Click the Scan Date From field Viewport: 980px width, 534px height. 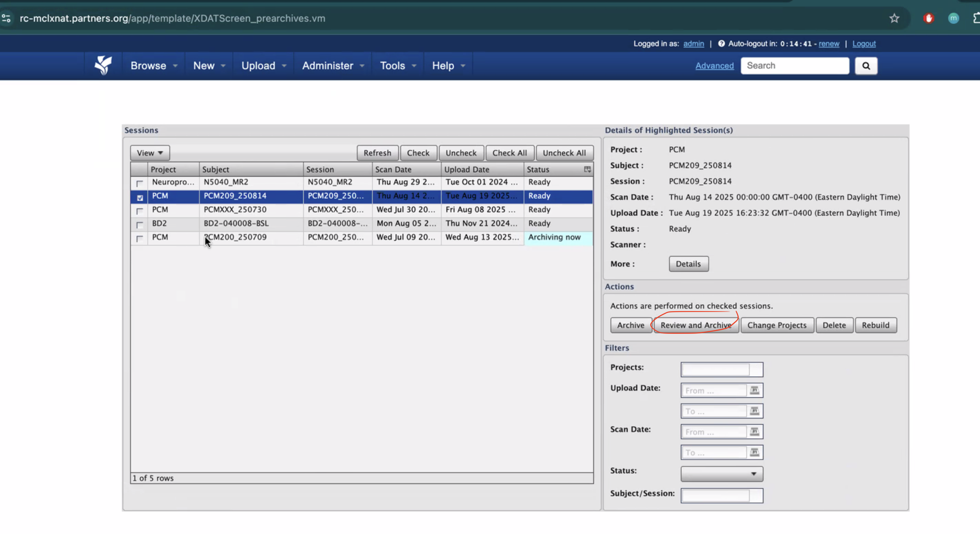(714, 431)
